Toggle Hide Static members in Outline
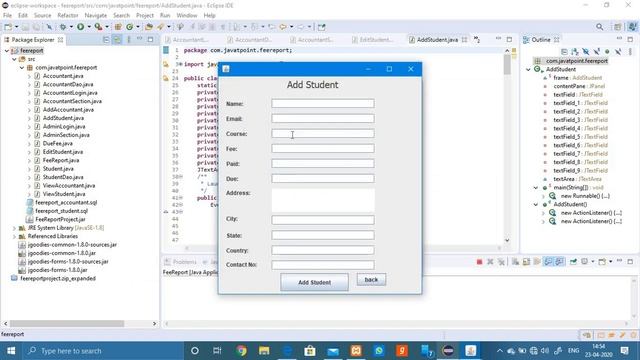 pyautogui.click(x=597, y=52)
